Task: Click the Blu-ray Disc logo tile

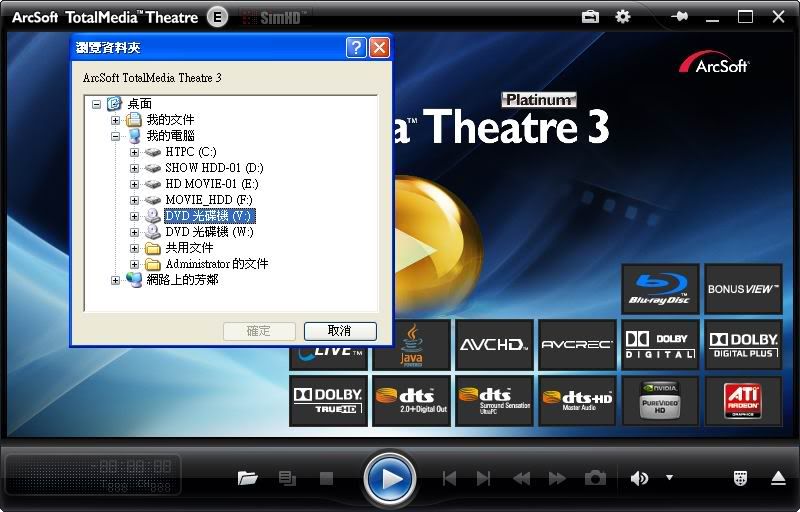Action: point(660,289)
